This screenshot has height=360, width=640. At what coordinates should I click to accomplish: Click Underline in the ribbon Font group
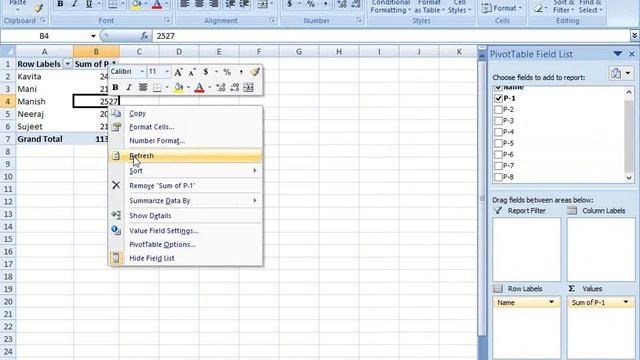(x=89, y=4)
